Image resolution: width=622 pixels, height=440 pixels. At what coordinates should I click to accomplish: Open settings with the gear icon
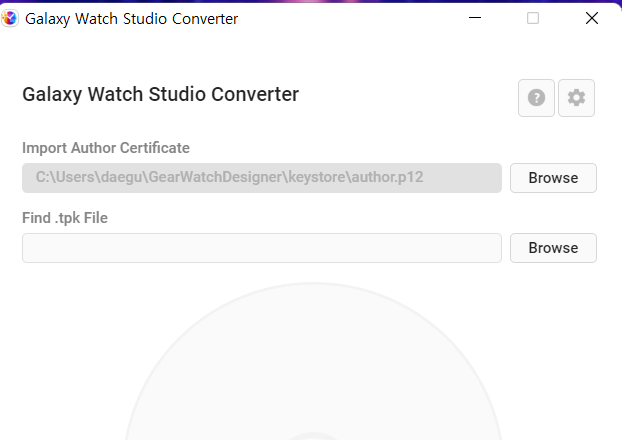coord(576,98)
